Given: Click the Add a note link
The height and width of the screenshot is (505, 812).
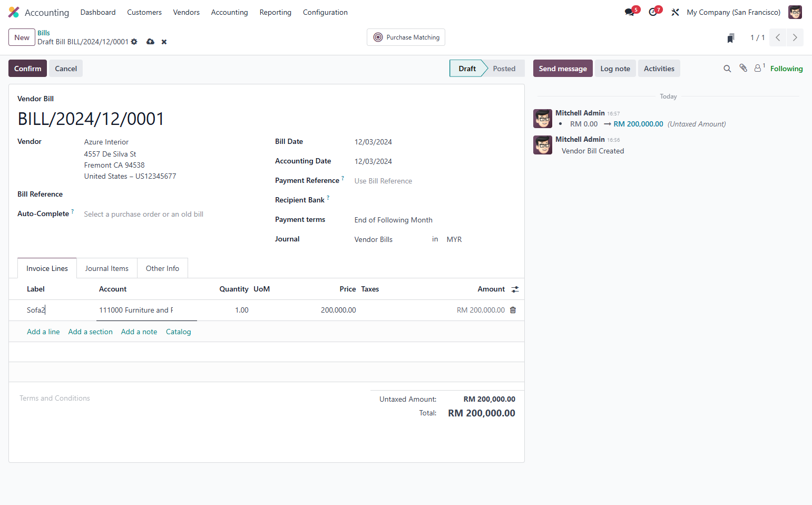Looking at the screenshot, I should pyautogui.click(x=139, y=332).
